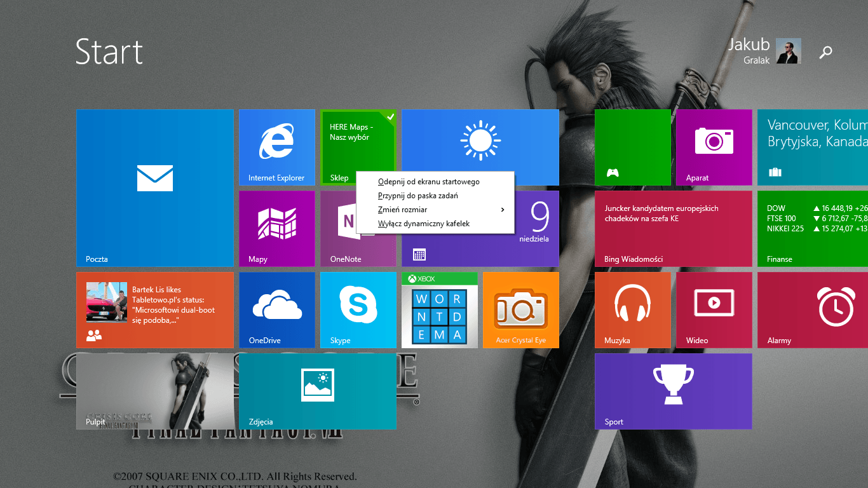Image resolution: width=868 pixels, height=488 pixels.
Task: Click the Jakub Gralak user name
Action: 749,51
